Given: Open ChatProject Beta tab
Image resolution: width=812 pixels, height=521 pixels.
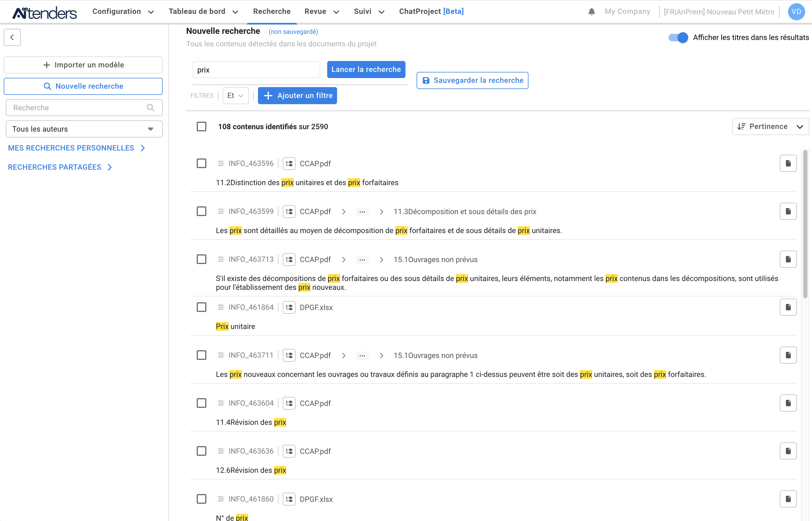Looking at the screenshot, I should pyautogui.click(x=431, y=11).
